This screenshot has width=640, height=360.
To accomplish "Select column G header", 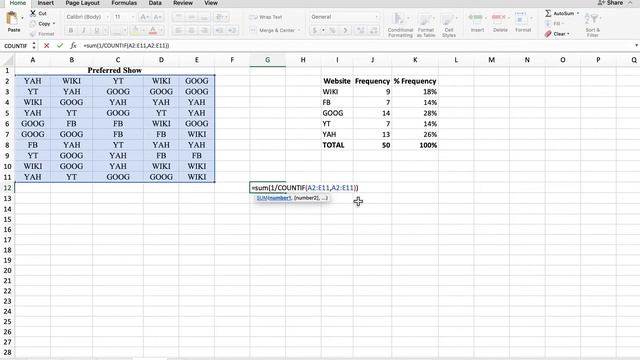I will (267, 60).
